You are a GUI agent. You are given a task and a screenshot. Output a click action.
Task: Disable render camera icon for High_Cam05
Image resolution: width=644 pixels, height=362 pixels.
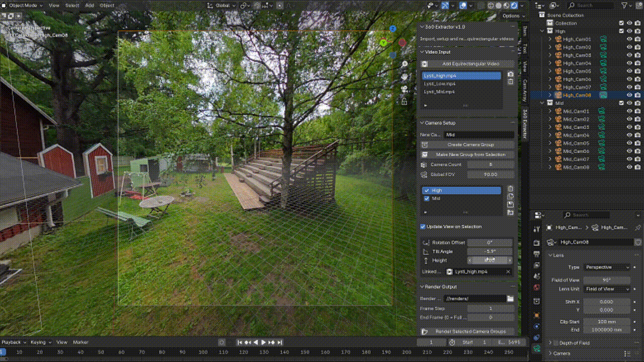click(638, 71)
